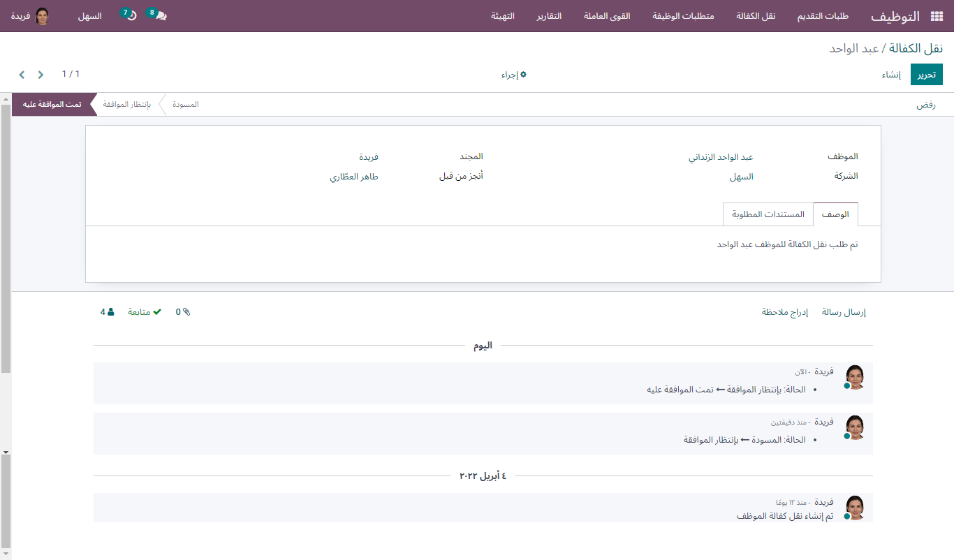954x560 pixels.
Task: Click the منذ دقيقتين timestamp
Action: [791, 422]
